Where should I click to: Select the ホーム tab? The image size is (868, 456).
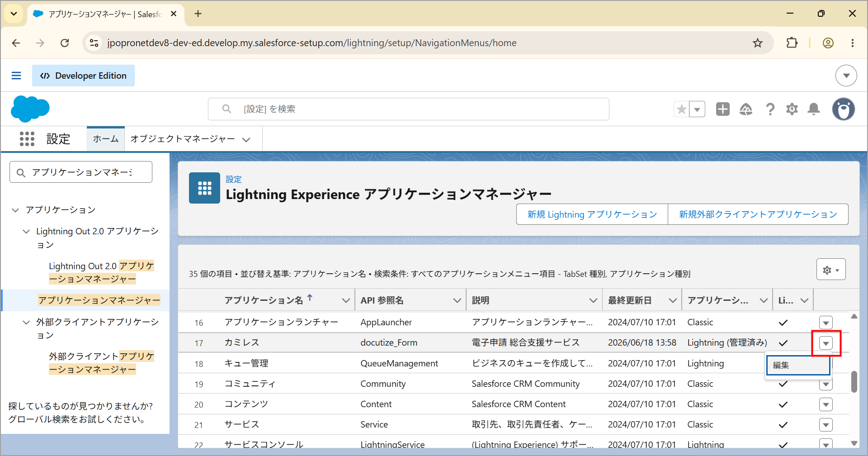tap(106, 139)
